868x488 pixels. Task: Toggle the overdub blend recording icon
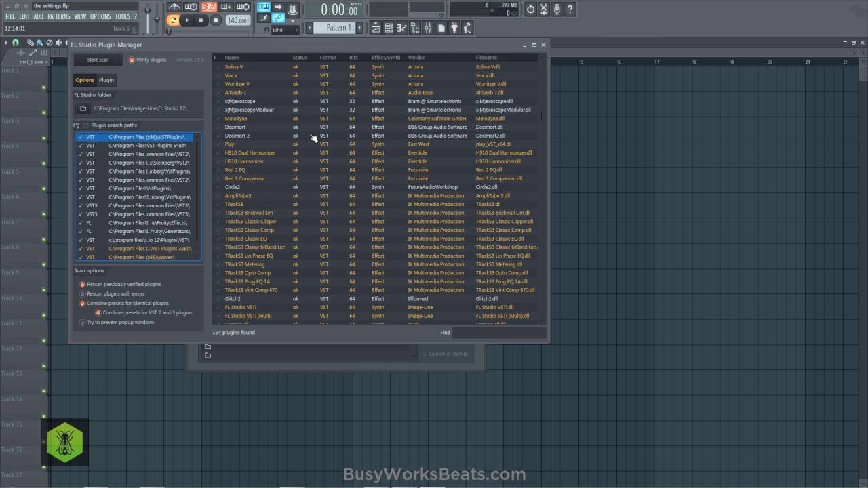(226, 7)
